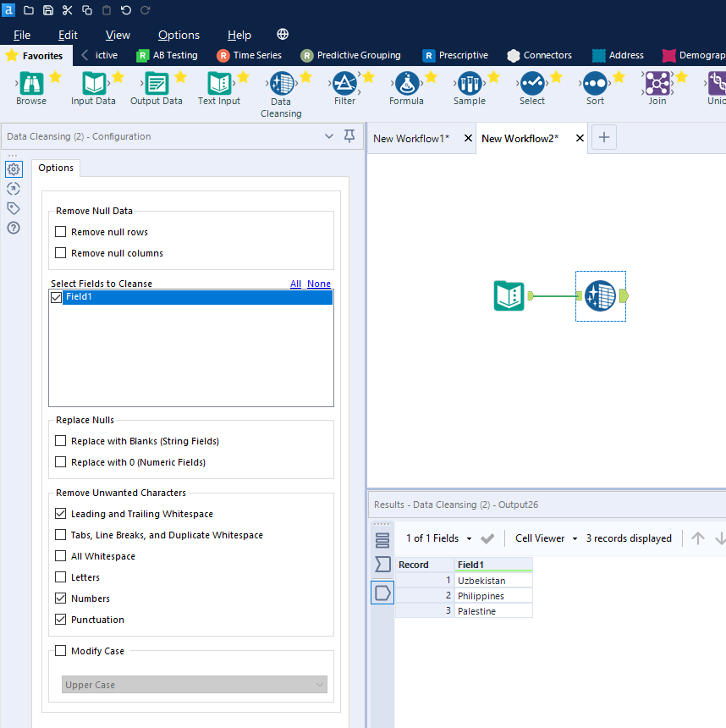726x728 pixels.
Task: Select the Filter tool in palette
Action: [344, 84]
